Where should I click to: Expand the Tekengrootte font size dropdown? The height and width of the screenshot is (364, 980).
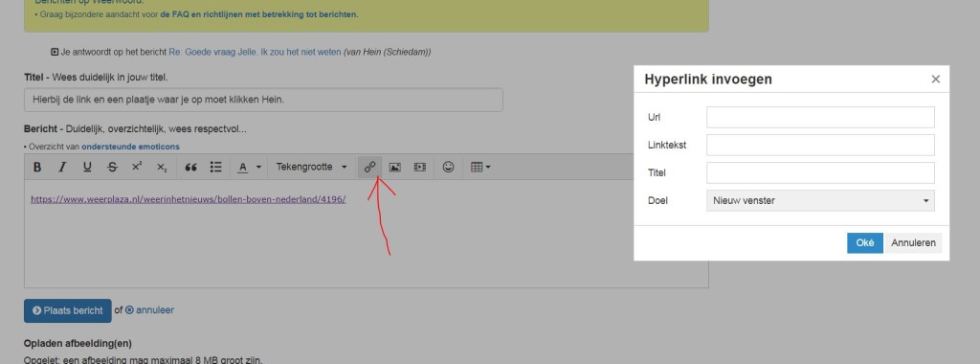click(311, 167)
